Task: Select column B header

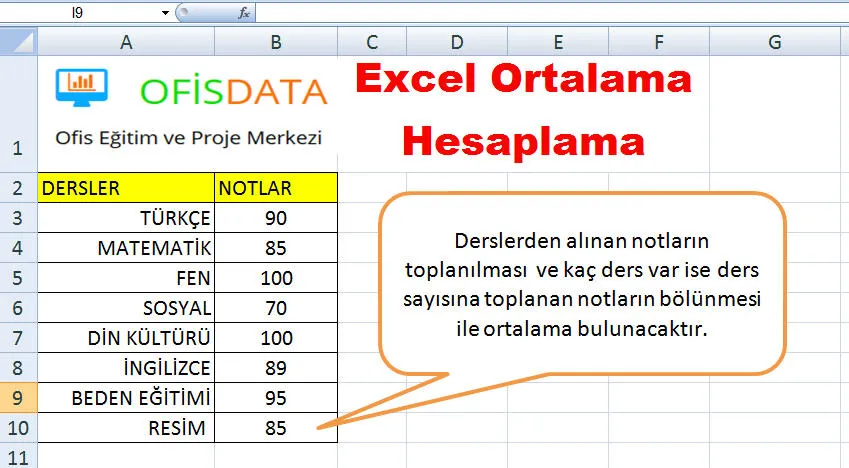Action: tap(275, 42)
